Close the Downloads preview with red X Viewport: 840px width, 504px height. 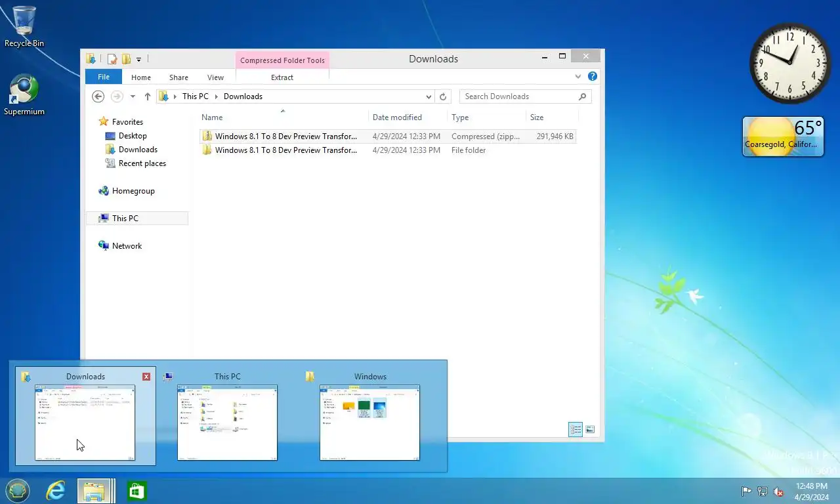pyautogui.click(x=146, y=377)
